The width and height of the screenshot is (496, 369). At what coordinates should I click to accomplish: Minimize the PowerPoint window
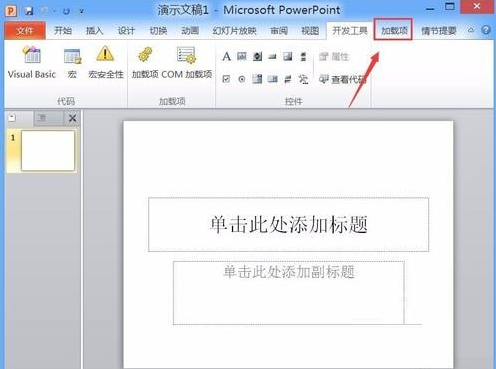coord(430,8)
